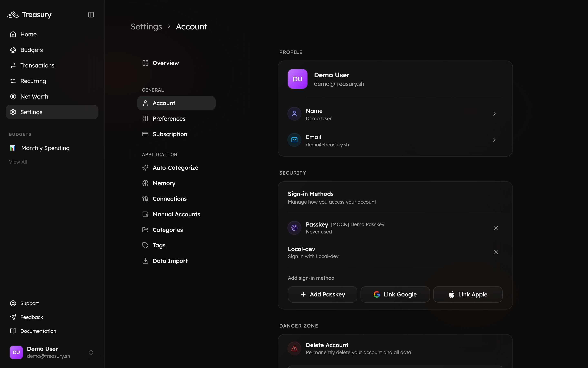Click the Transactions arrows icon
The width and height of the screenshot is (588, 368).
pos(13,65)
